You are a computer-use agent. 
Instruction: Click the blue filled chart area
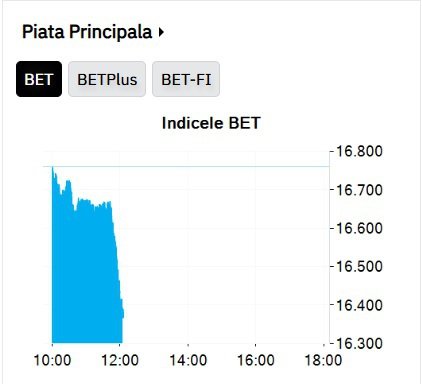pyautogui.click(x=85, y=273)
